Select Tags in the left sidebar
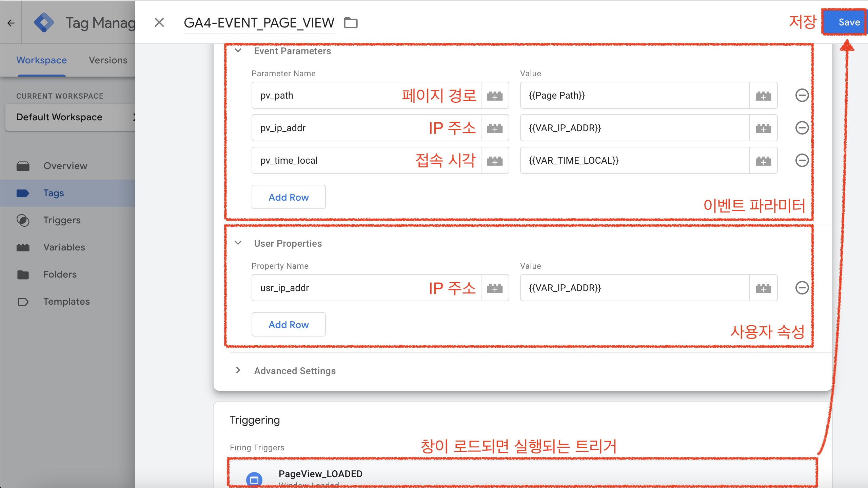This screenshot has width=868, height=488. [53, 192]
